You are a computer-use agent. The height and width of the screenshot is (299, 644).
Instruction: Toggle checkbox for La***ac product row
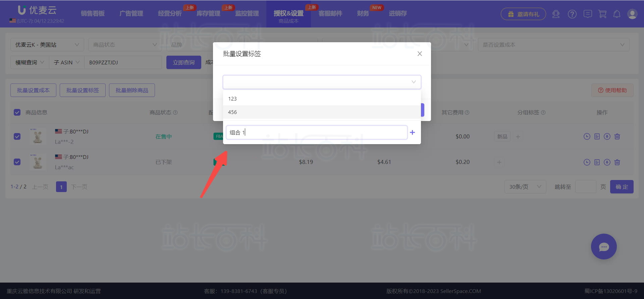tap(17, 162)
